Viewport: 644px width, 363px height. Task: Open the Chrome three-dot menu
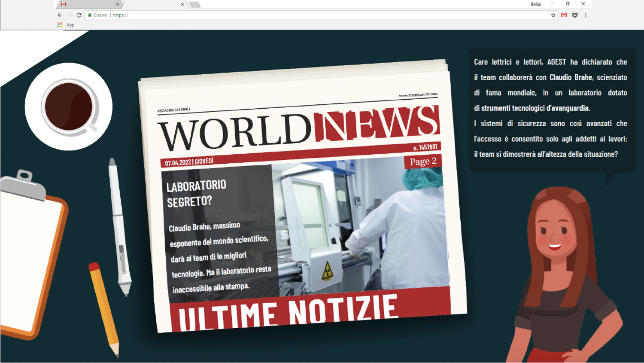pos(586,15)
